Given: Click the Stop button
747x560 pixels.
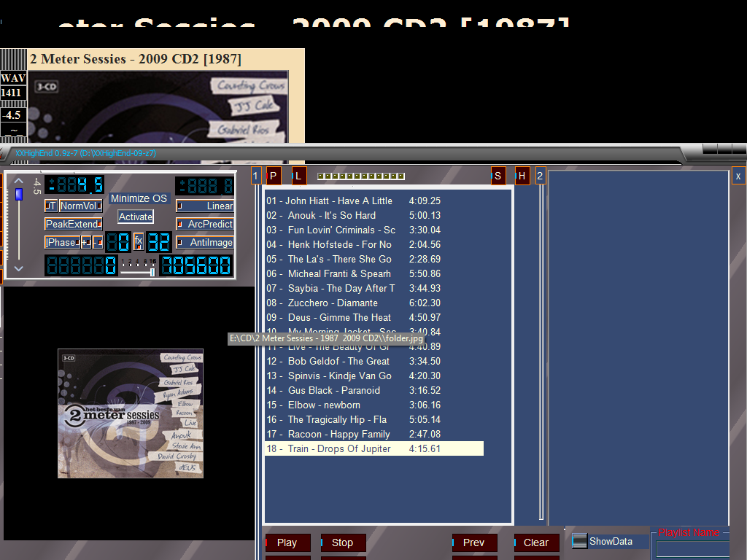Looking at the screenshot, I should (x=343, y=542).
